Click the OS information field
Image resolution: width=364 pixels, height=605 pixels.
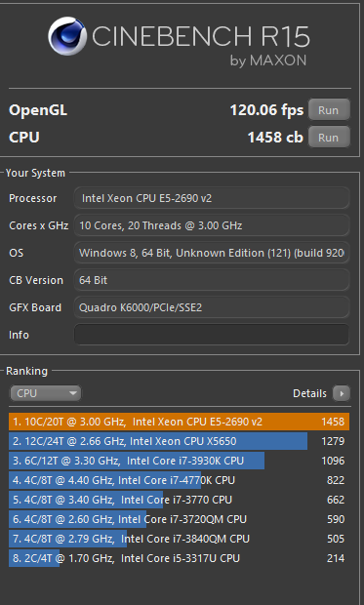[212, 253]
